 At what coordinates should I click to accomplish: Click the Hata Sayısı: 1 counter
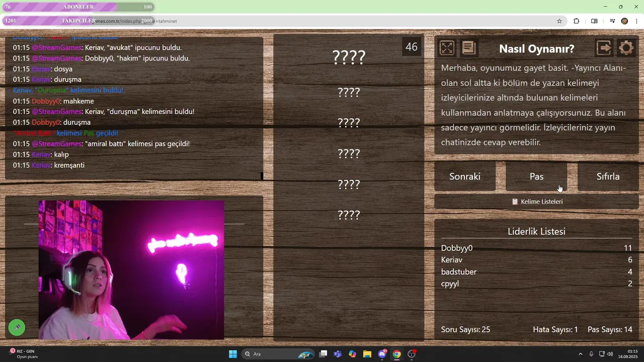pyautogui.click(x=555, y=330)
